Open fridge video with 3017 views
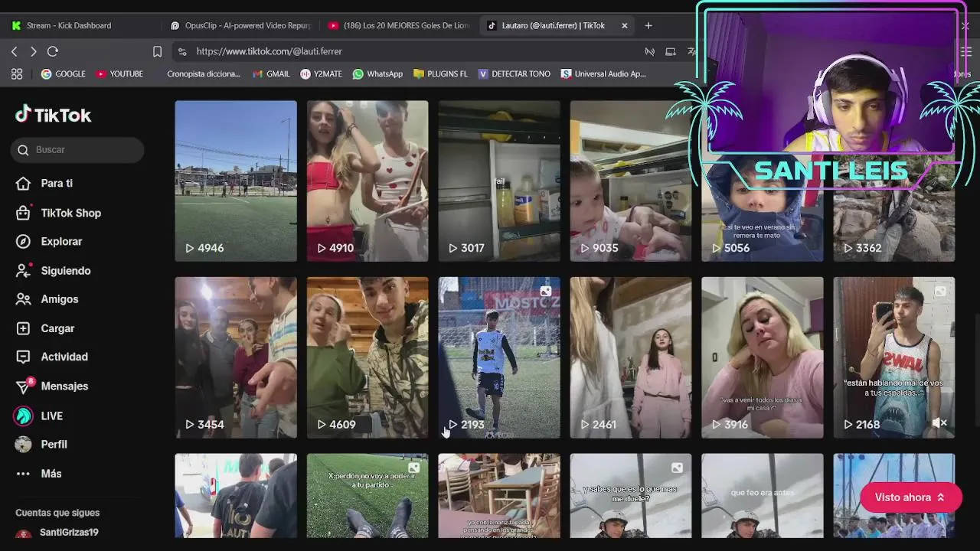Image resolution: width=980 pixels, height=551 pixels. (x=499, y=181)
